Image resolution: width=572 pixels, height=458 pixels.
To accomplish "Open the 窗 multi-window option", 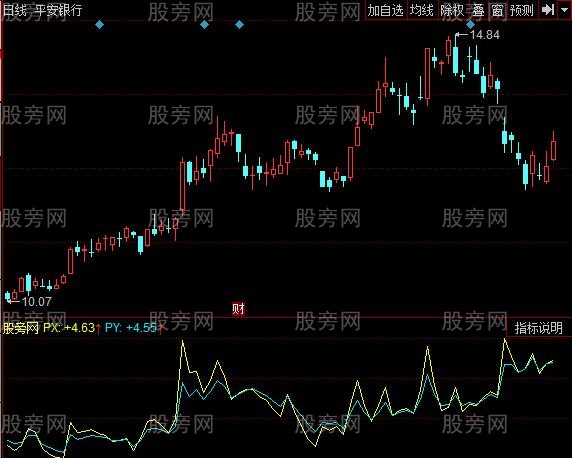I will point(497,10).
